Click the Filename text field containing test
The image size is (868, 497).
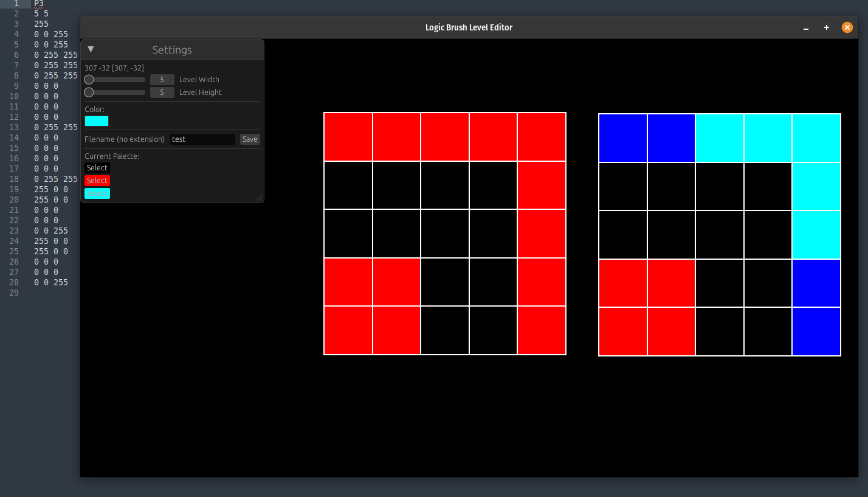(x=202, y=139)
